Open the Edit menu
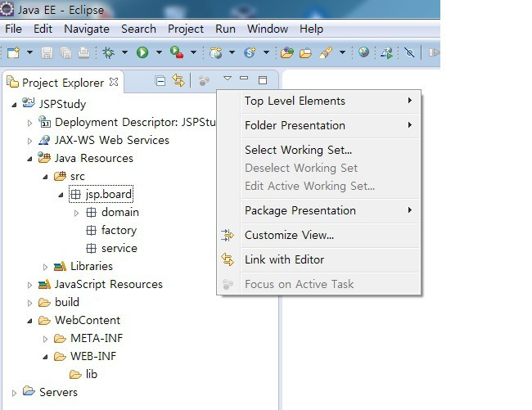This screenshot has height=410, width=532. tap(43, 29)
